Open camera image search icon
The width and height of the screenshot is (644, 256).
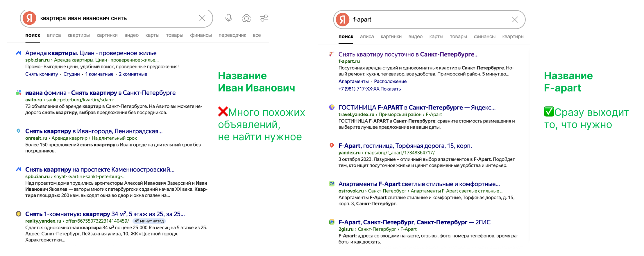(x=246, y=18)
